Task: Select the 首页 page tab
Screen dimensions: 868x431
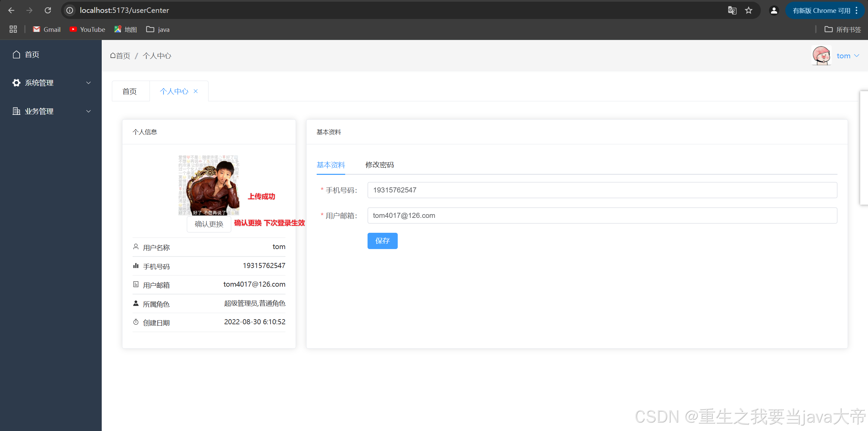Action: [x=130, y=91]
